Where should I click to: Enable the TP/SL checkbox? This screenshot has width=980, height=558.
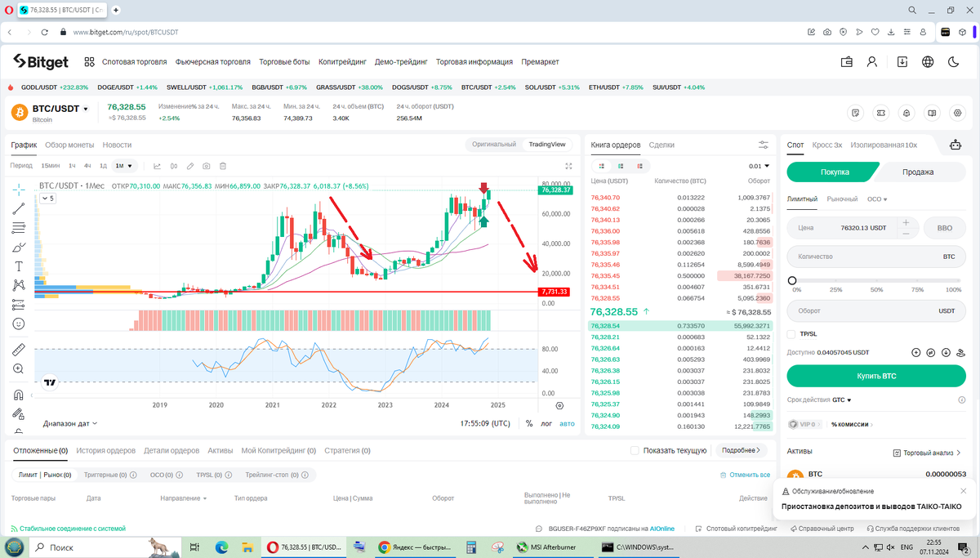click(791, 333)
